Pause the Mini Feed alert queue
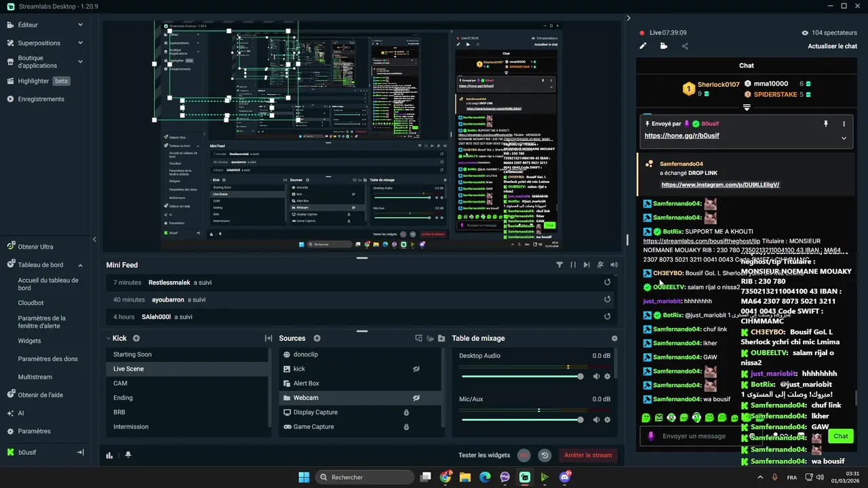The width and height of the screenshot is (868, 488). pos(573,265)
